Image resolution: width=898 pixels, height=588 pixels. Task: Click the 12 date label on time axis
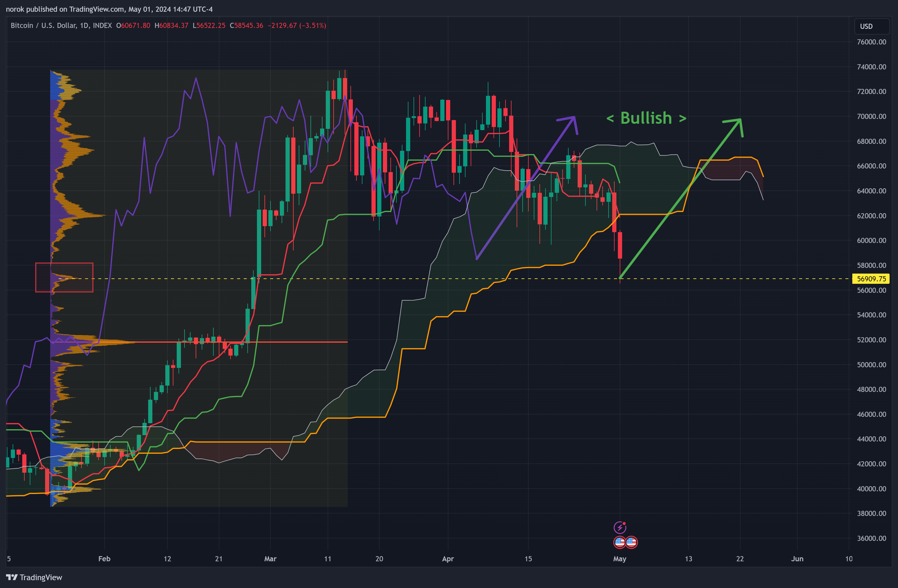[x=167, y=559]
